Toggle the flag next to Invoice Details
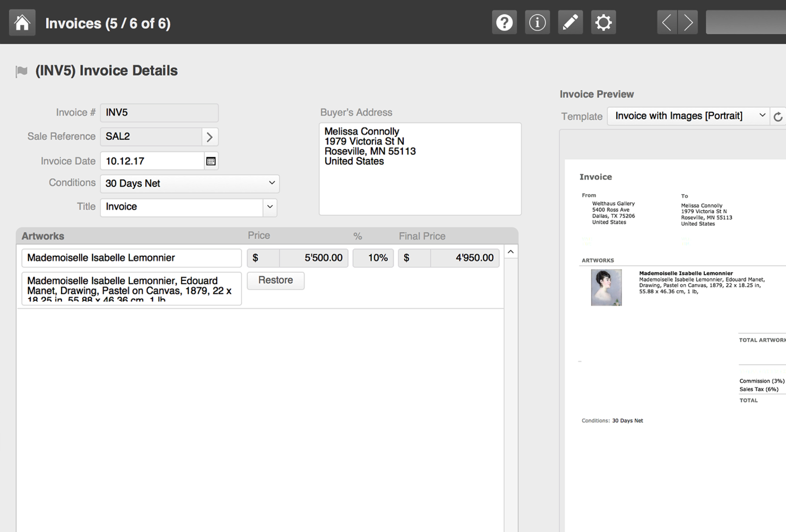Image resolution: width=786 pixels, height=532 pixels. [22, 71]
